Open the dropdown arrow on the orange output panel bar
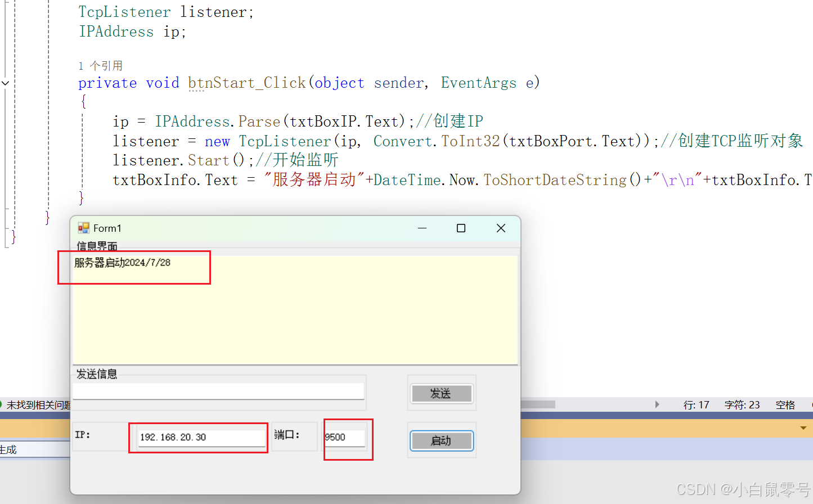Screen dimensions: 813x504 click(803, 428)
